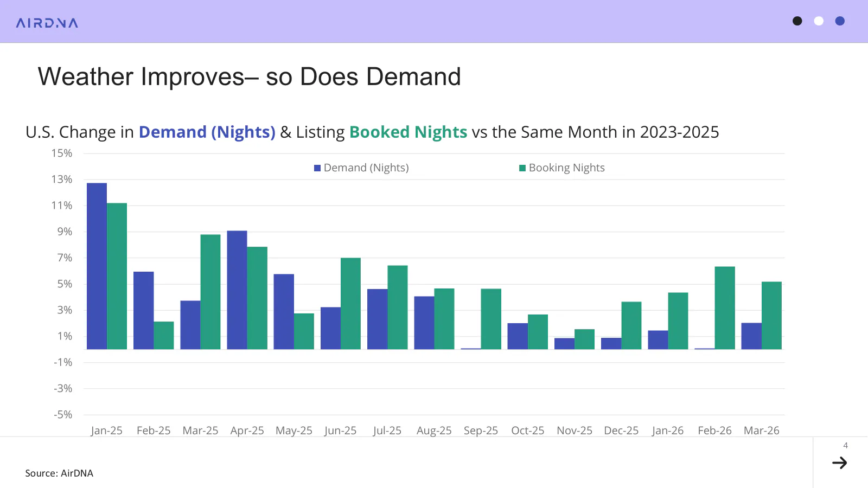Click the "Nov-25" x-axis label
Screen dimensions: 868x488
pos(575,431)
